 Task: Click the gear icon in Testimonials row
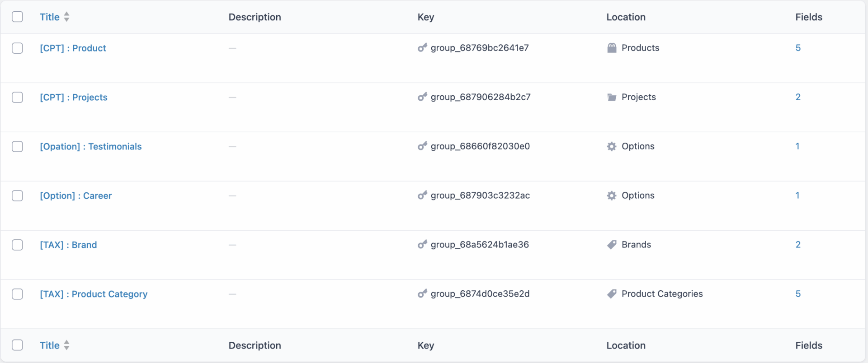(612, 146)
